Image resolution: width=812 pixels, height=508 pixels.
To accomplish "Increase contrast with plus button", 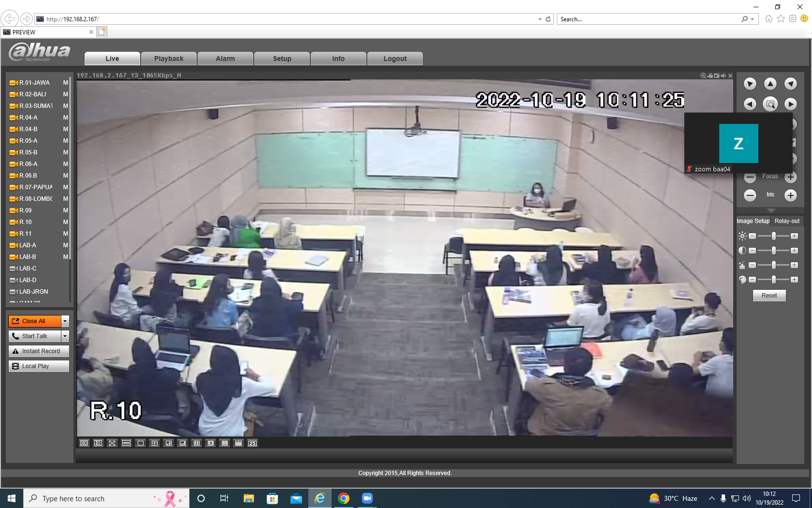I will [x=794, y=251].
